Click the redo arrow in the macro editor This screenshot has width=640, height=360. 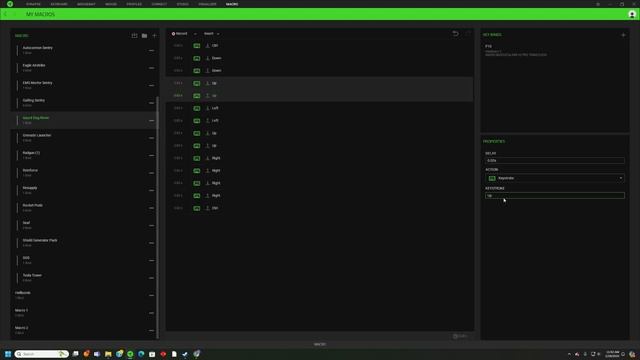point(468,33)
